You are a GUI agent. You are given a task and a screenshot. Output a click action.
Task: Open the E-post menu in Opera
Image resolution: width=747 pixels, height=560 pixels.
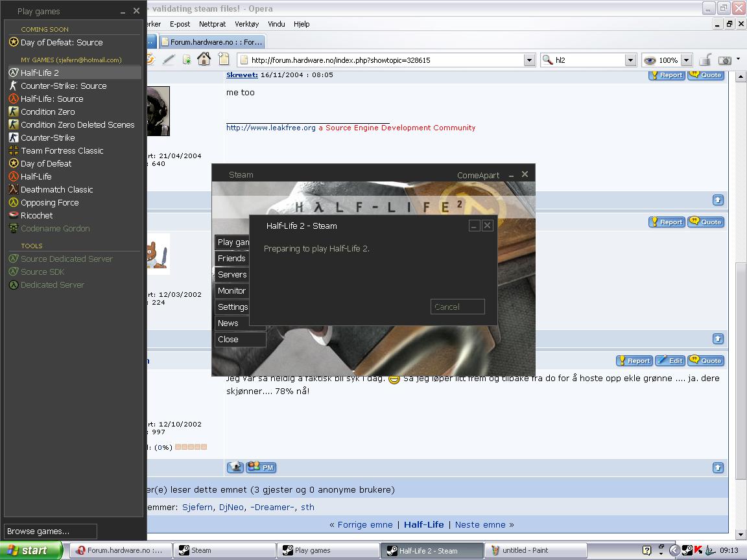180,24
